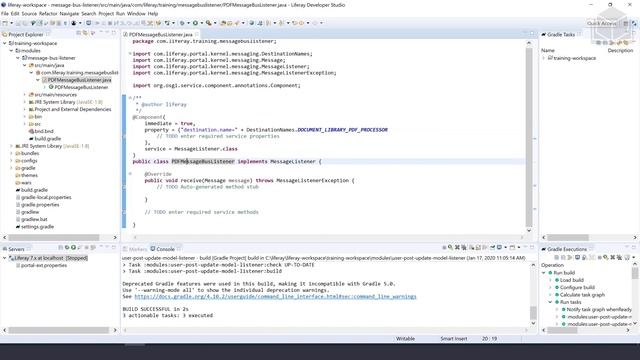Screen dimensions: 640x360
Task: Click the single X icon in Gradle Executions toolbar
Action: coord(612,257)
